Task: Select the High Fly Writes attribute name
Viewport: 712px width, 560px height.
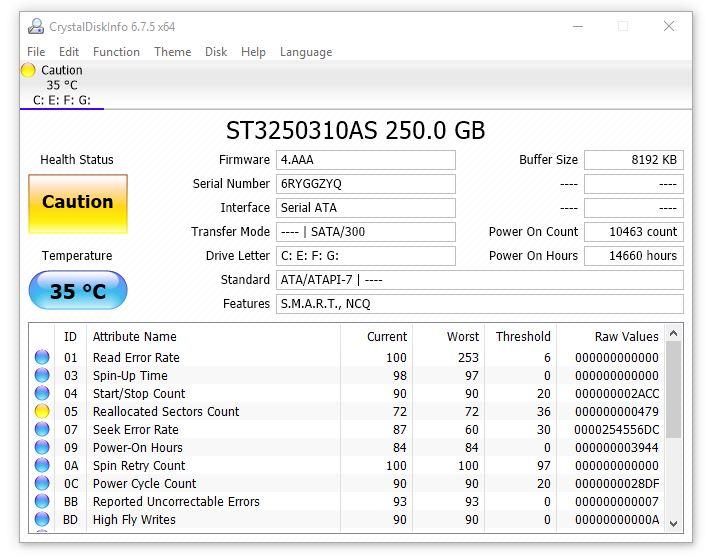Action: tap(134, 520)
